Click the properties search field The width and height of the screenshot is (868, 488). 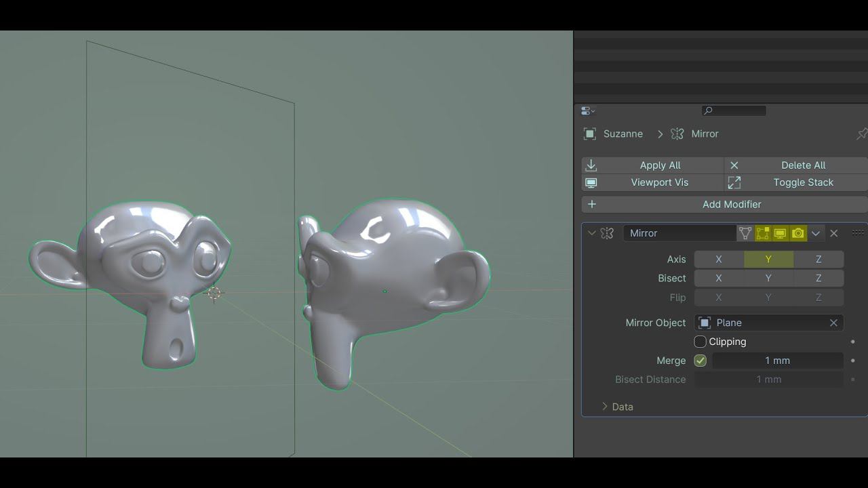pos(734,110)
